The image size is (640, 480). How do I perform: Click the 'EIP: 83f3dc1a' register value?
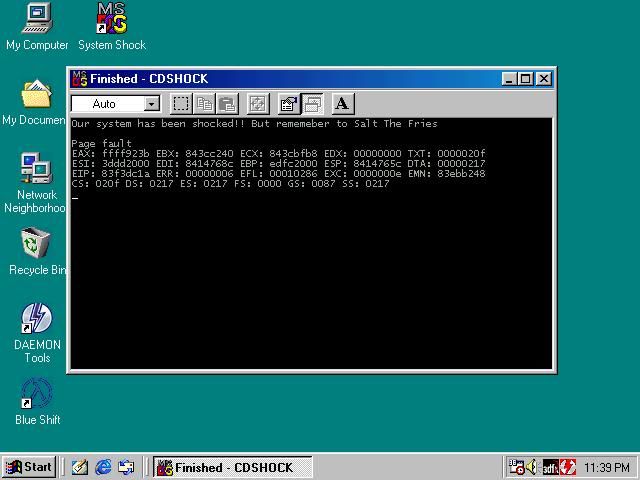coord(110,173)
